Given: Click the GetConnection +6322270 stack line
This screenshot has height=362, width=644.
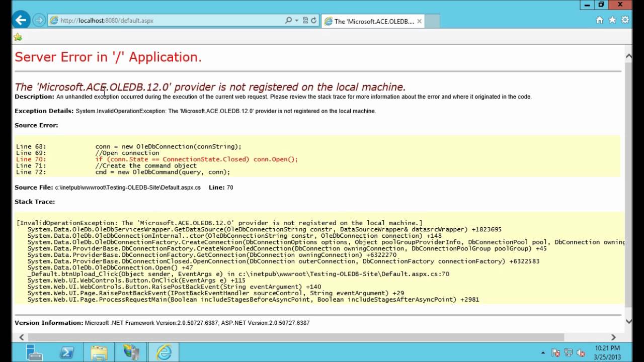Looking at the screenshot, I should (x=212, y=255).
